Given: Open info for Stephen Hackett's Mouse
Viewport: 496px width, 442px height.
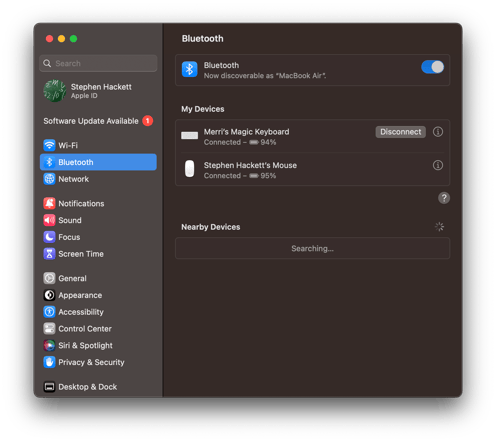Looking at the screenshot, I should [438, 165].
